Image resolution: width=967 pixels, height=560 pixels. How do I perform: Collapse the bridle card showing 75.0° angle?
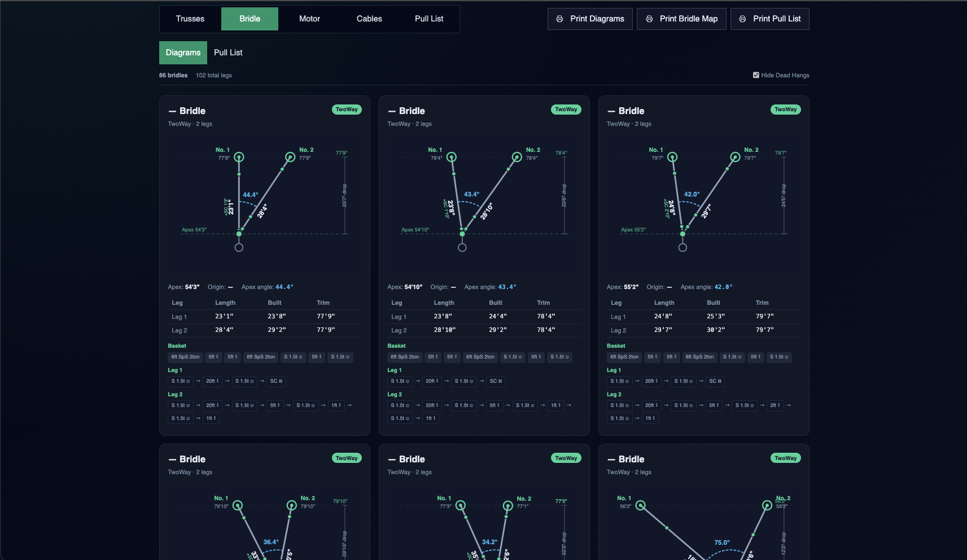[611, 460]
